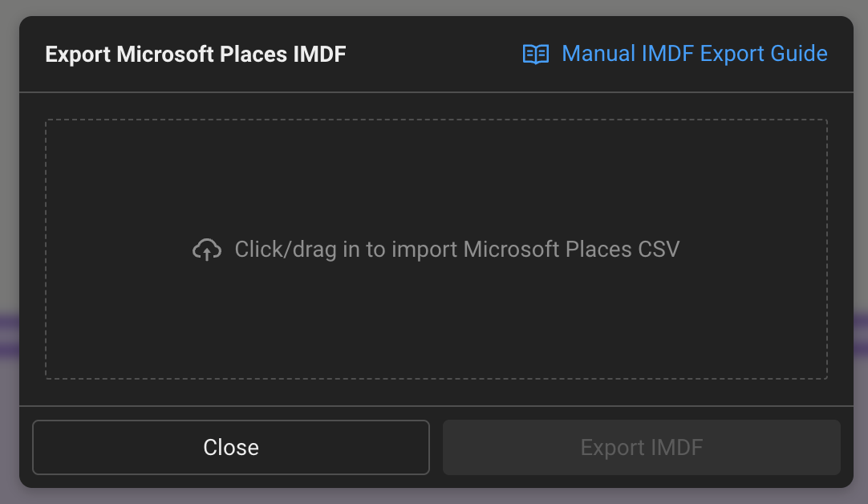Viewport: 868px width, 504px height.
Task: Click the word 'Manual' in the guide link
Action: [598, 54]
